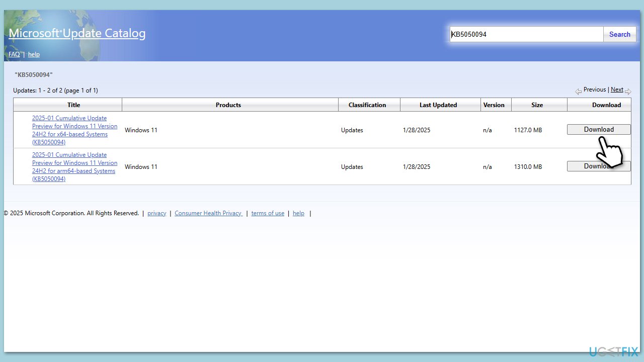This screenshot has height=362, width=644.
Task: Click "Updates: 1 - 2 of 2" count text
Action: 38,90
